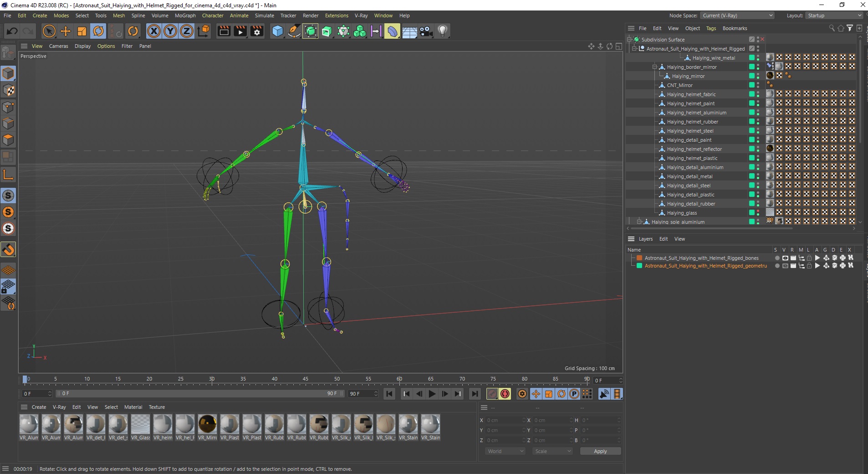Open Object manager Bookmarks menu
Viewport: 868px width, 474px height.
(735, 28)
